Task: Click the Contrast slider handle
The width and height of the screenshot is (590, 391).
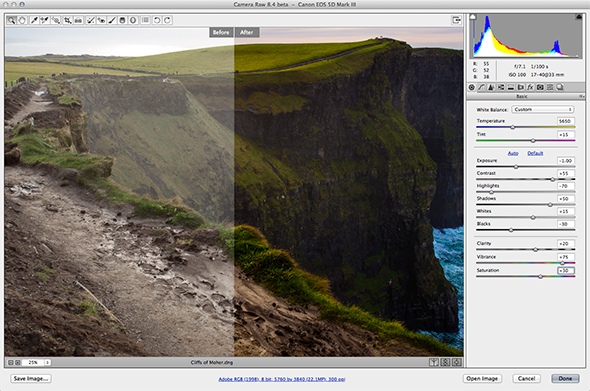Action: (x=552, y=180)
